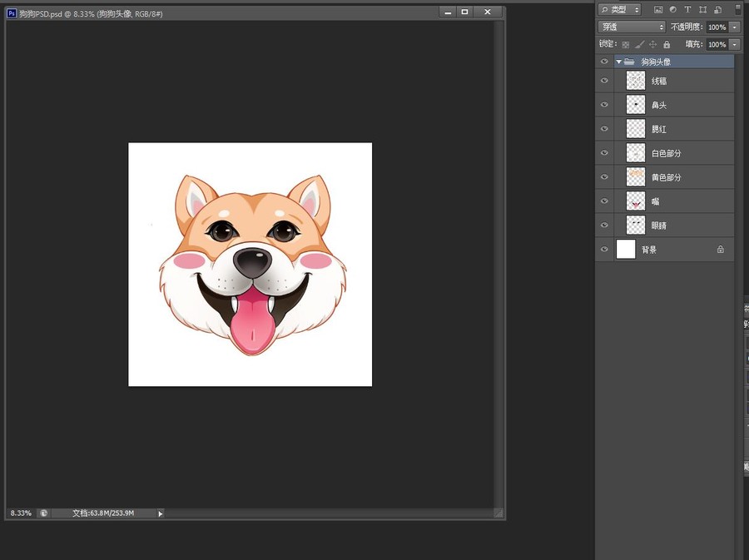Select the layer named 腮红

(659, 129)
